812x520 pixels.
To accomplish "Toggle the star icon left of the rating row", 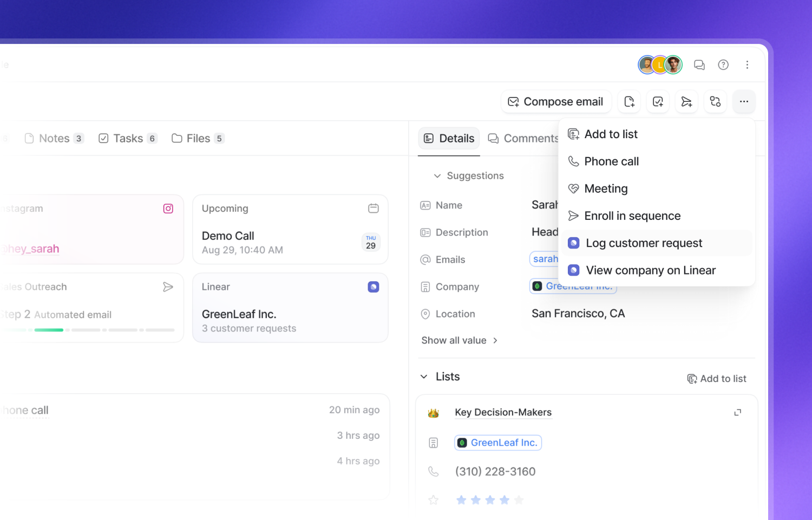I will (x=433, y=499).
